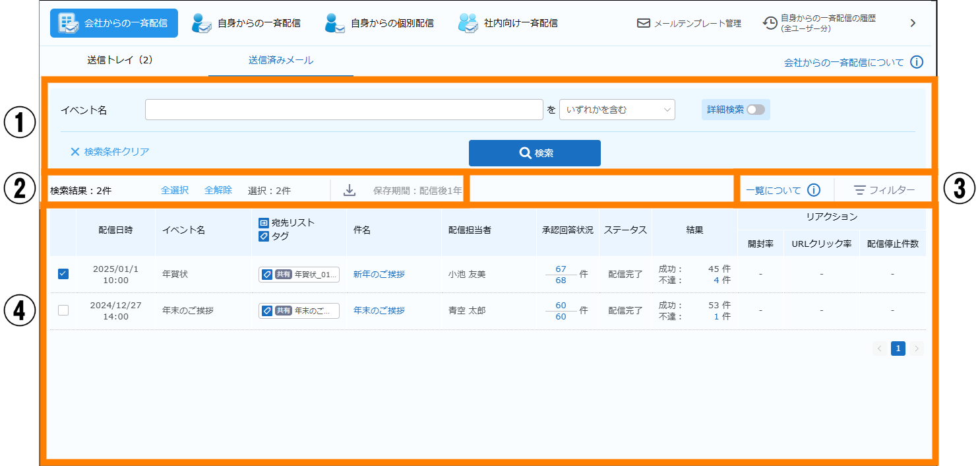Image resolution: width=980 pixels, height=466 pixels.
Task: Uncheck the 年賀状 row checkbox
Action: [x=63, y=274]
